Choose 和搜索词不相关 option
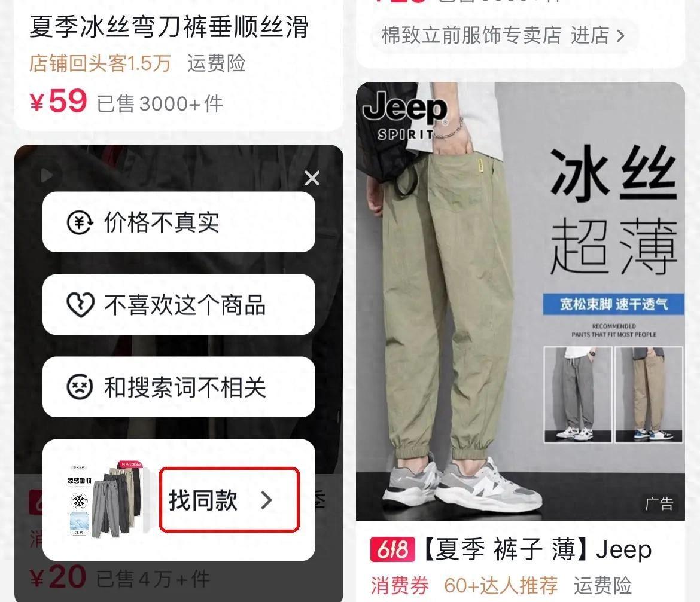The height and width of the screenshot is (602, 700). [x=178, y=387]
